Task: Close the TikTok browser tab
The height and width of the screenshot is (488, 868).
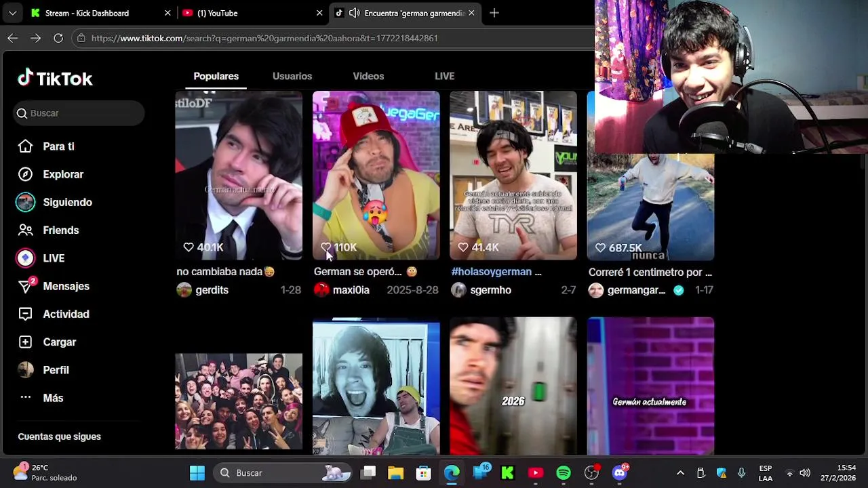Action: tap(471, 13)
